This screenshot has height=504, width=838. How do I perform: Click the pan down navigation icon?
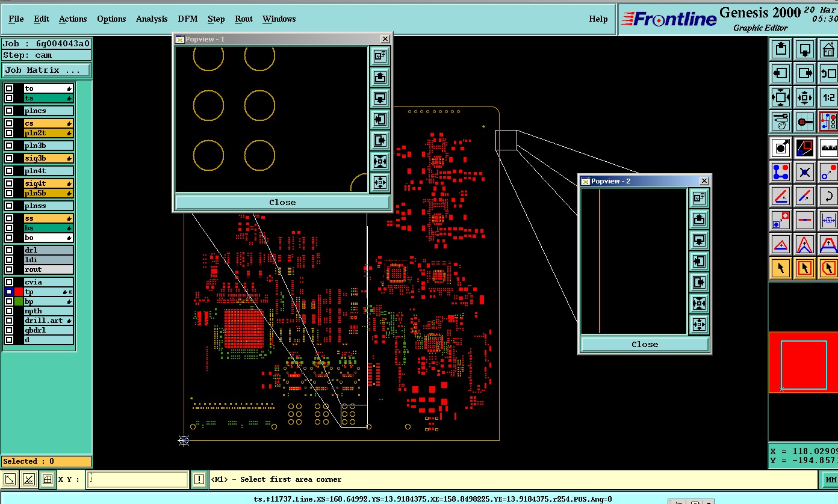(805, 49)
